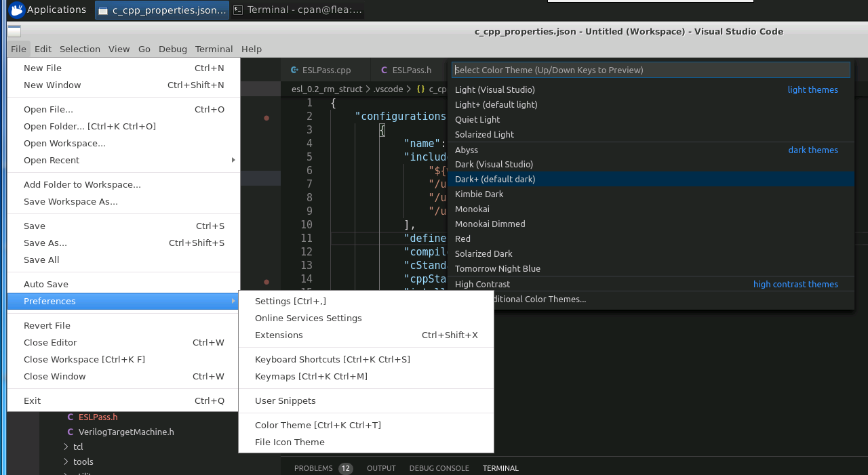Select Open File... menu entry
Screen dimensions: 868x475
124,109
